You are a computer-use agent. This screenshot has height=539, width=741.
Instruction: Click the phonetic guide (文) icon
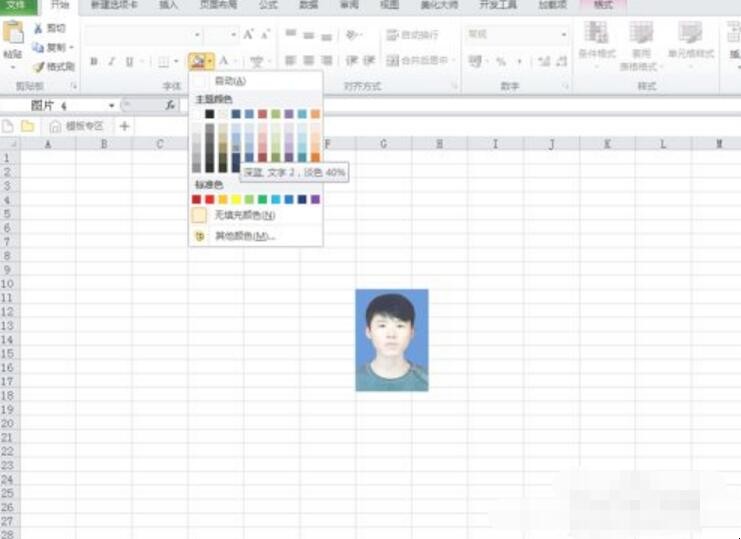point(257,61)
